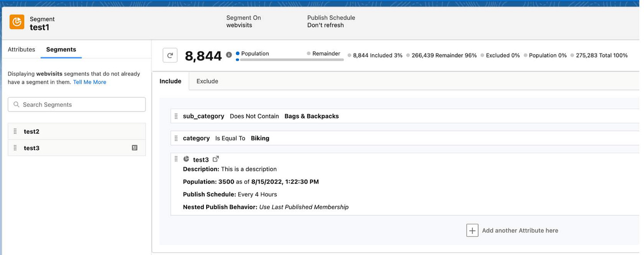Click the refresh population count icon
This screenshot has width=644, height=255.
pos(170,55)
